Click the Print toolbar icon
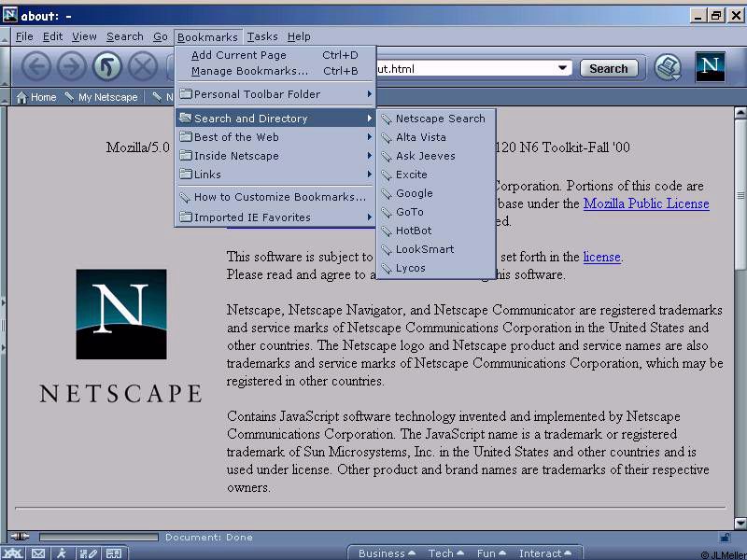 tap(668, 67)
